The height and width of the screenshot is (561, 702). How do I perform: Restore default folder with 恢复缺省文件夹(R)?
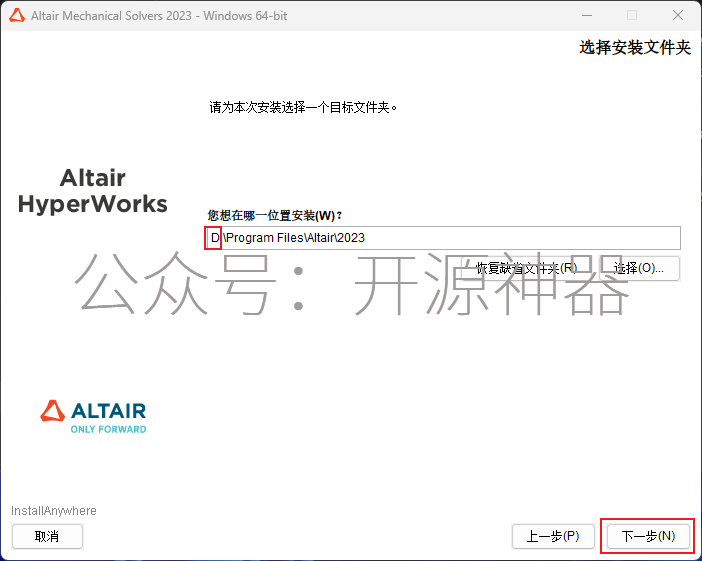[526, 268]
